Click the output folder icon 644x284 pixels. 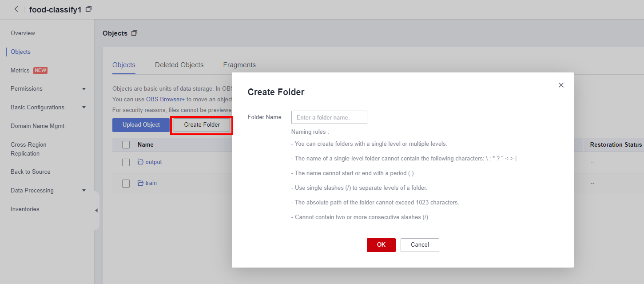(x=140, y=162)
